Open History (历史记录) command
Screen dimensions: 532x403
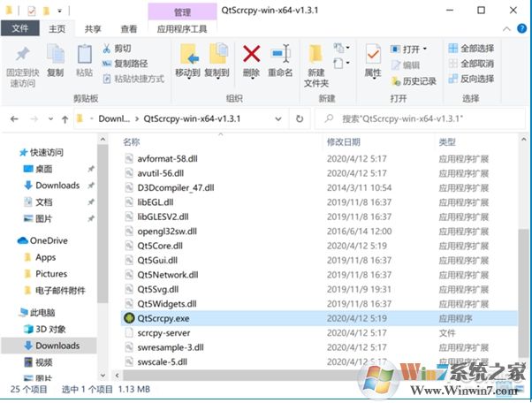pos(414,81)
